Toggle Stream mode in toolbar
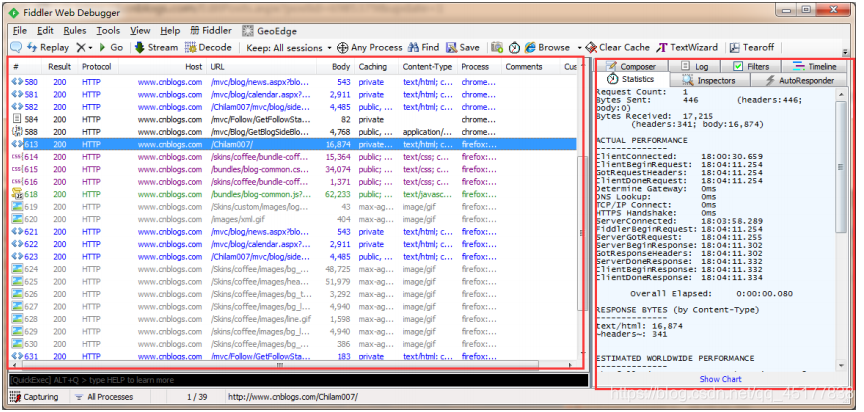Image resolution: width=864 pixels, height=412 pixels. (x=156, y=47)
